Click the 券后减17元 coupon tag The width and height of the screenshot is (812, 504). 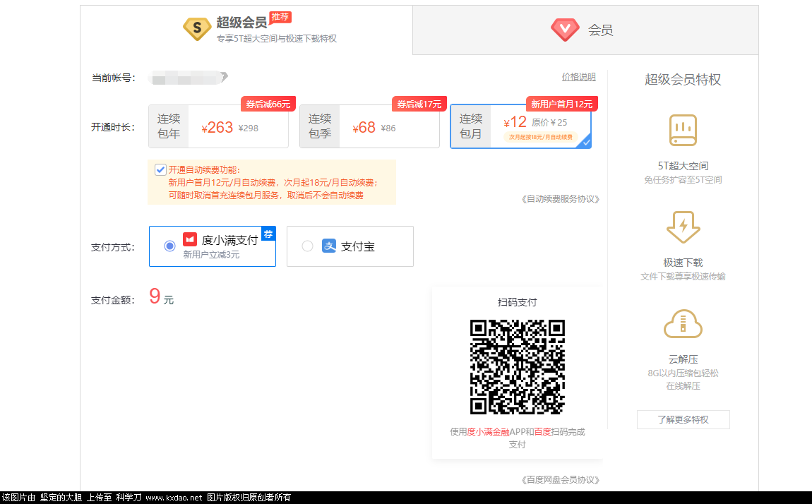(x=419, y=104)
